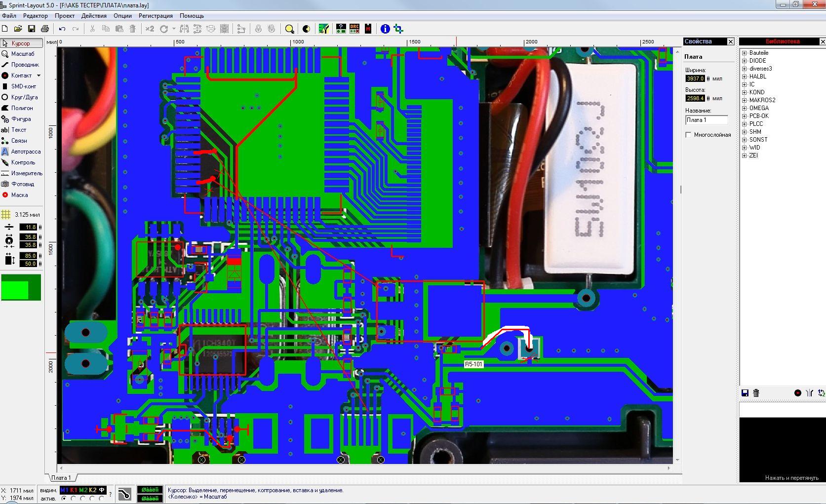This screenshot has height=504, width=826.
Task: Save the project with the floppy disk icon
Action: (31, 29)
